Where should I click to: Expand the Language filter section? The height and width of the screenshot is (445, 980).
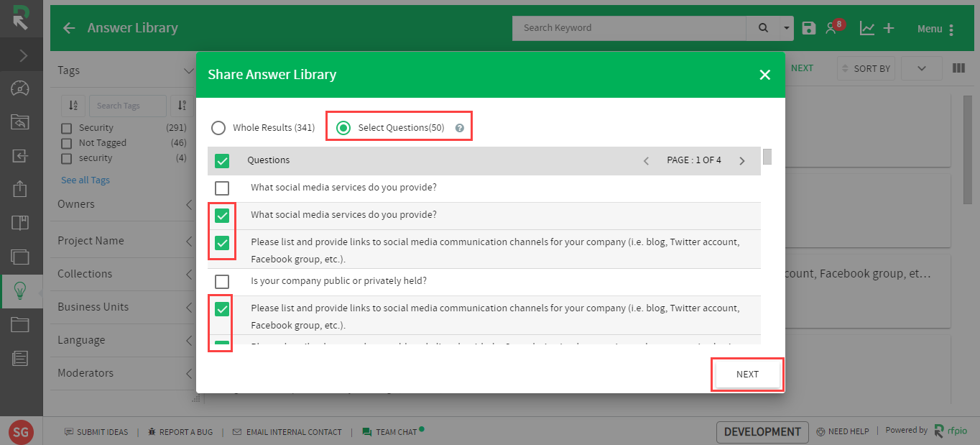click(188, 340)
